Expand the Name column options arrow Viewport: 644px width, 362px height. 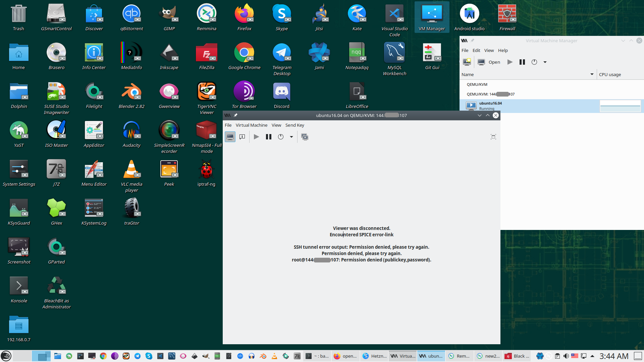pyautogui.click(x=592, y=74)
